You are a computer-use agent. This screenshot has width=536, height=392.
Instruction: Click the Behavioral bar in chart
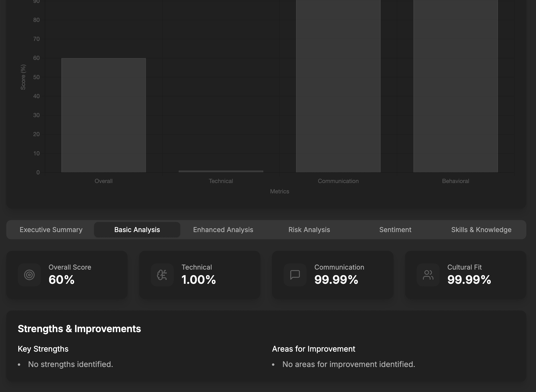(x=455, y=87)
